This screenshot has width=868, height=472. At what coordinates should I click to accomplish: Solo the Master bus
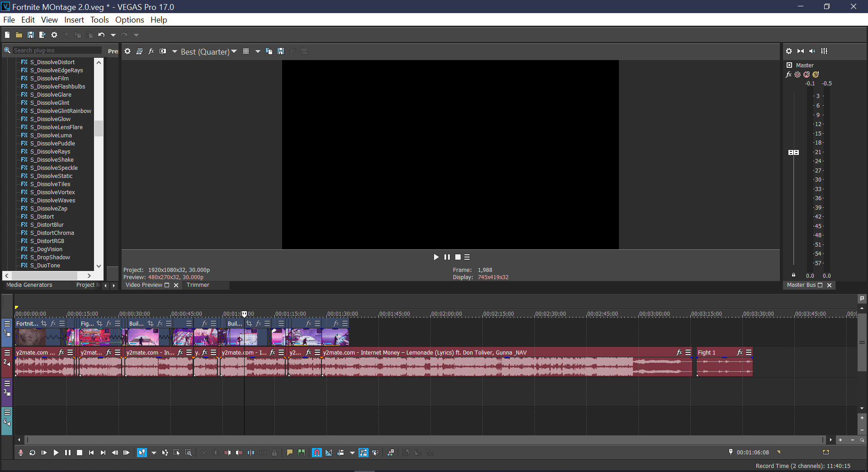point(816,75)
